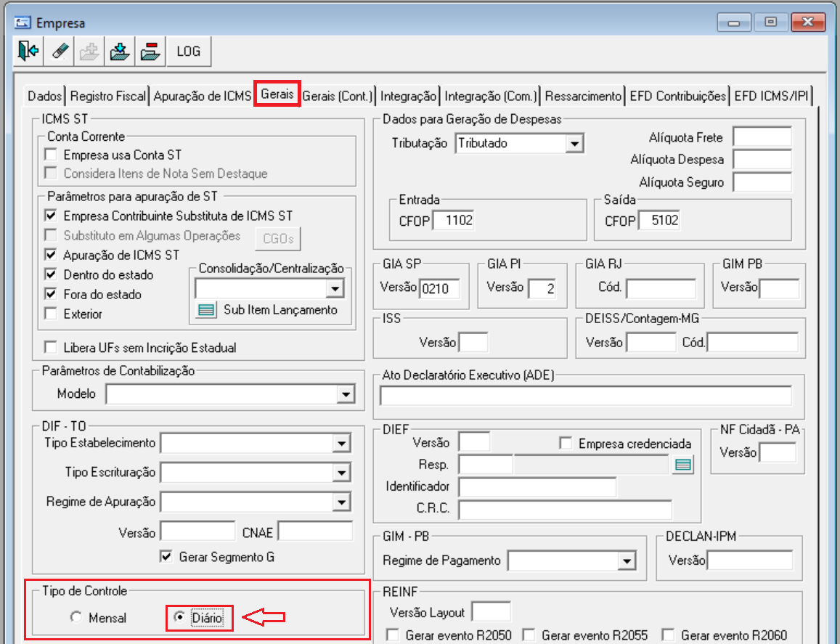
Task: Select the Gerais tab
Action: click(x=277, y=94)
